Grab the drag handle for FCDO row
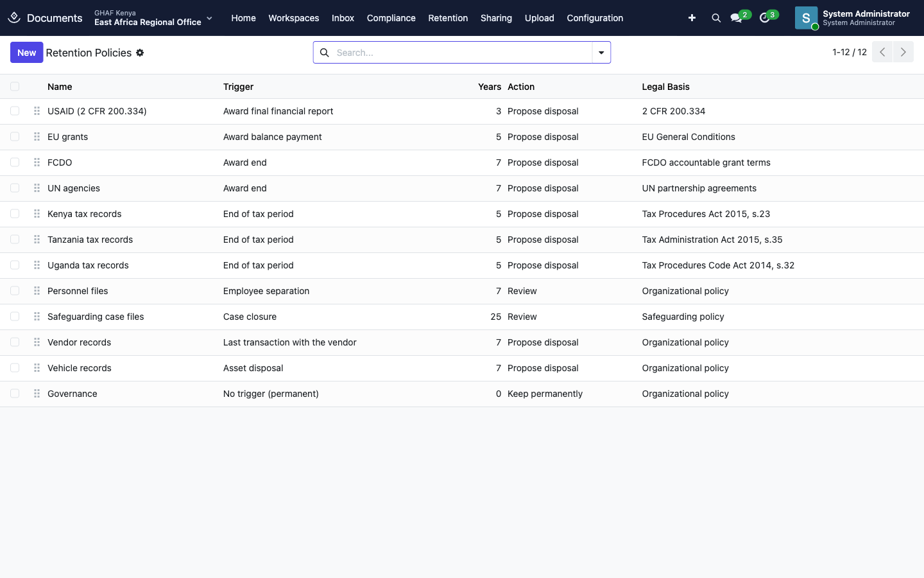Image resolution: width=924 pixels, height=578 pixels. 37,162
